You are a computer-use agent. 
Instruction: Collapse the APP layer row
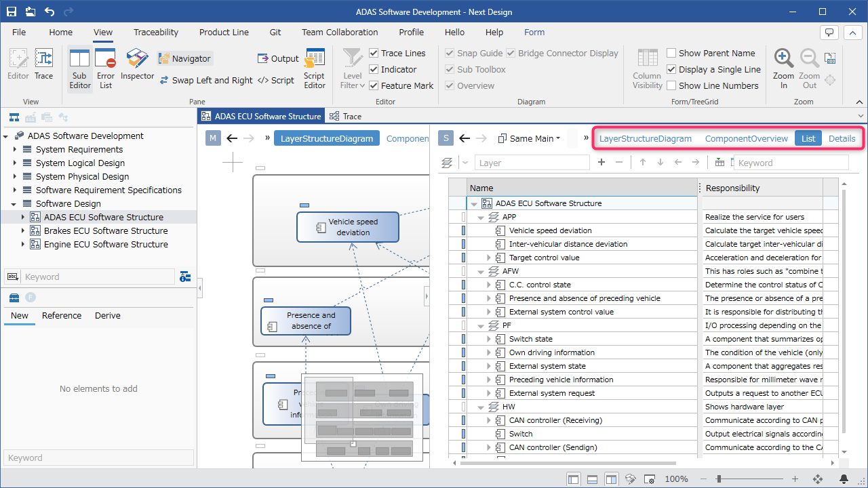[481, 217]
